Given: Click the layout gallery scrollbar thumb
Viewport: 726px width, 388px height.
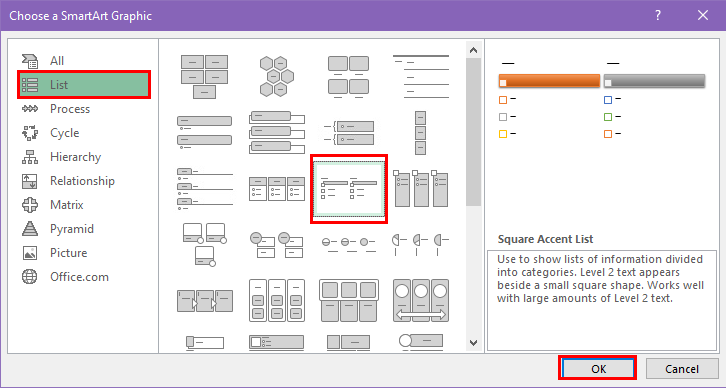Looking at the screenshot, I should pos(473,131).
